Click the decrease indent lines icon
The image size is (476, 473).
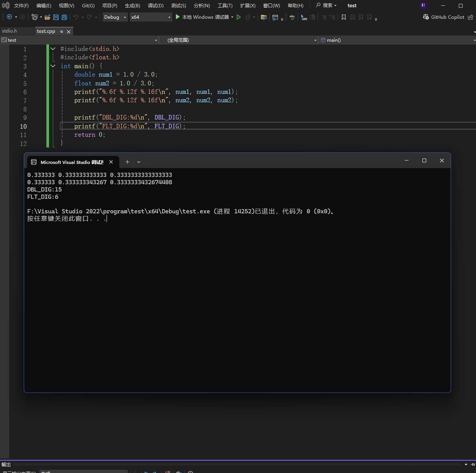click(324, 17)
